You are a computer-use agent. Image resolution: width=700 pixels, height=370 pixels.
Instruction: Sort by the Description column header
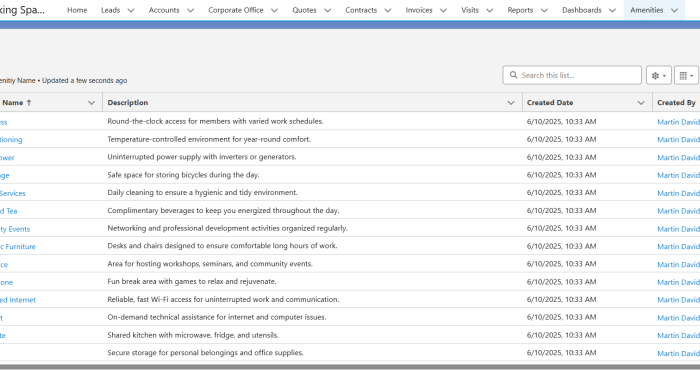(x=128, y=103)
